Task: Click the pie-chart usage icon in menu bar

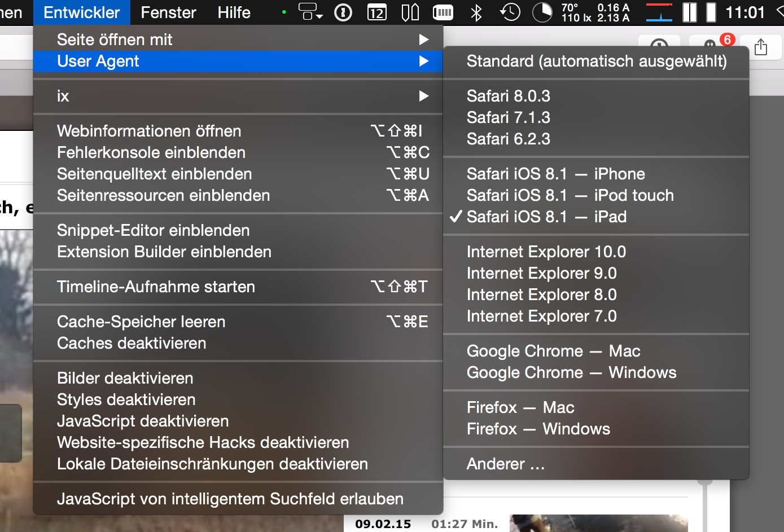Action: pyautogui.click(x=542, y=12)
